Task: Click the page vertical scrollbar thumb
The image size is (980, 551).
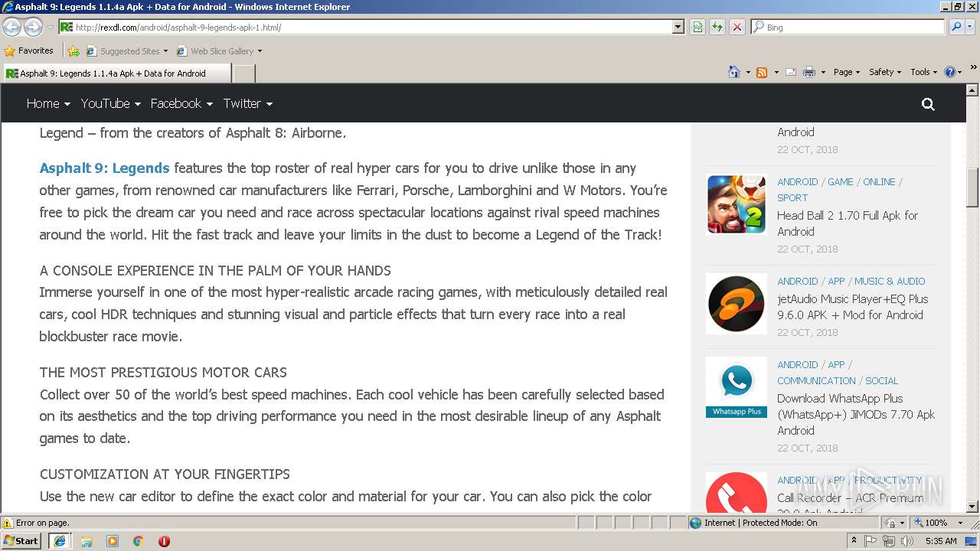Action: click(x=972, y=187)
